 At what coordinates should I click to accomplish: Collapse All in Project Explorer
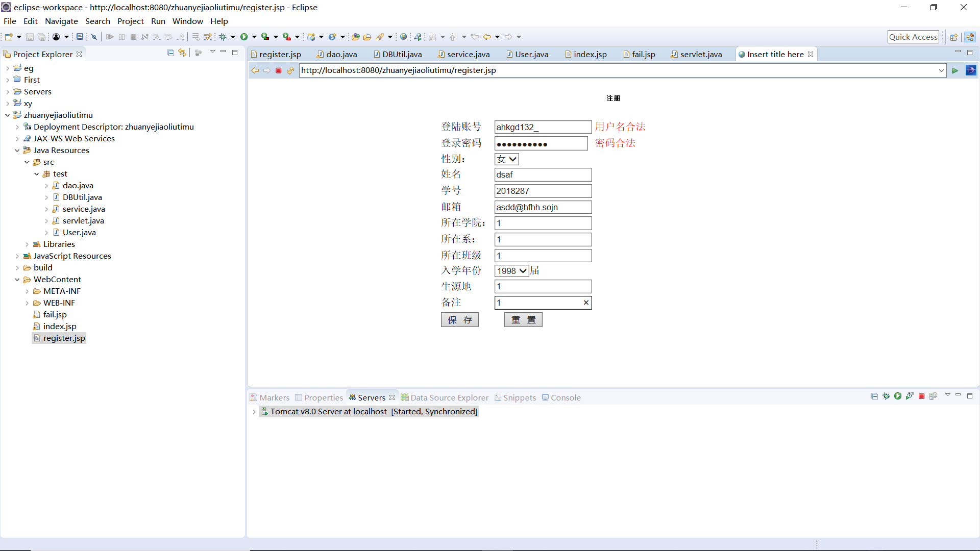point(170,53)
